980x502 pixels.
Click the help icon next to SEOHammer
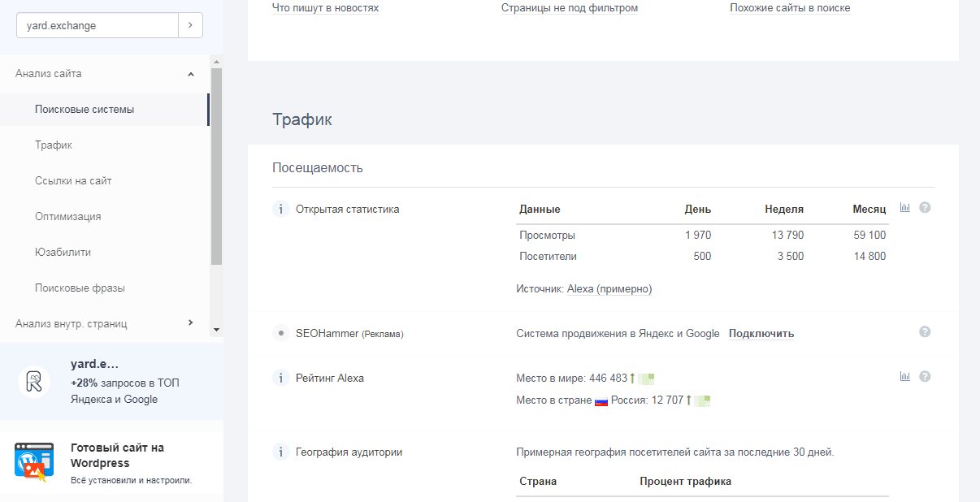pos(924,331)
